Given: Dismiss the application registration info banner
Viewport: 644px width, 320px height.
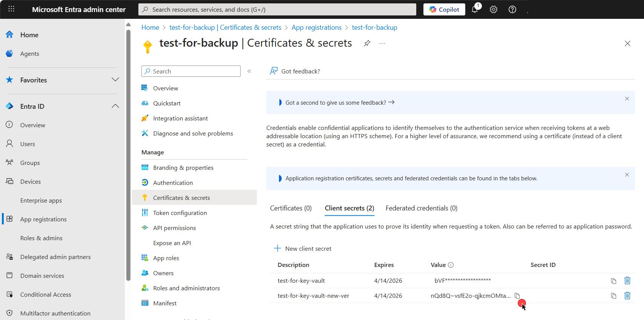Looking at the screenshot, I should pyautogui.click(x=627, y=175).
